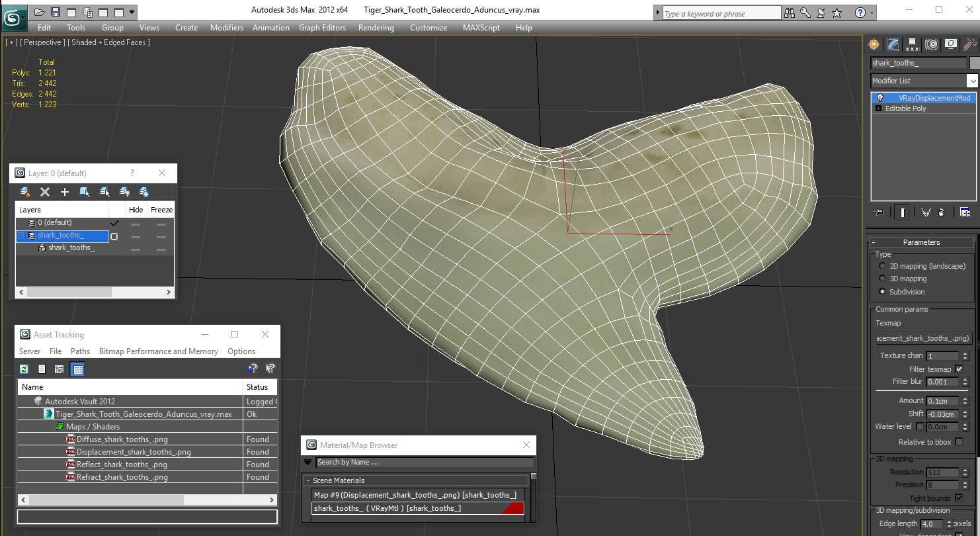Open Bitmap Performance and Memory menu
Screen dimensions: 980x536
(159, 351)
